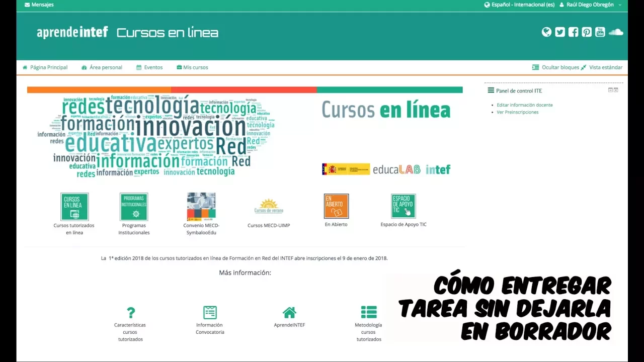
Task: Click the AprendeINTEF house icon
Action: (x=289, y=312)
